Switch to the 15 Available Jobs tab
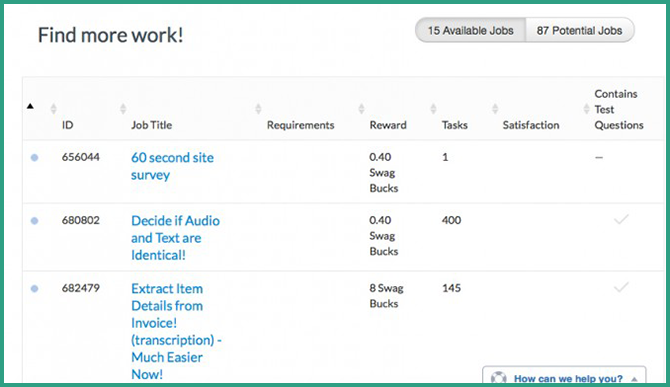 click(470, 30)
